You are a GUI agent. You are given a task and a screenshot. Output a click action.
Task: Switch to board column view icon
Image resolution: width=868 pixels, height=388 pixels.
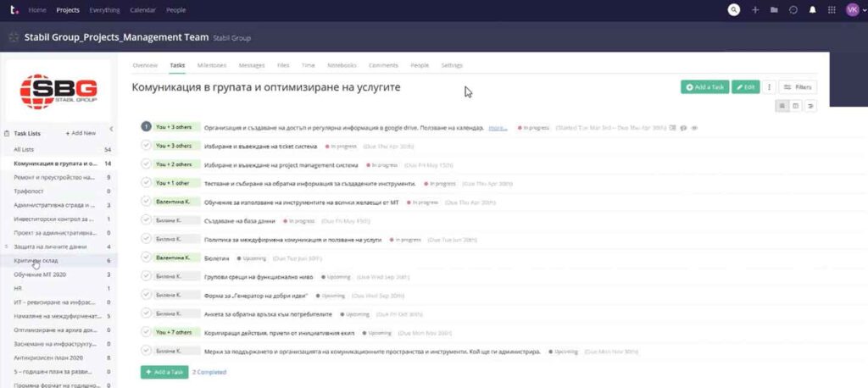(796, 106)
